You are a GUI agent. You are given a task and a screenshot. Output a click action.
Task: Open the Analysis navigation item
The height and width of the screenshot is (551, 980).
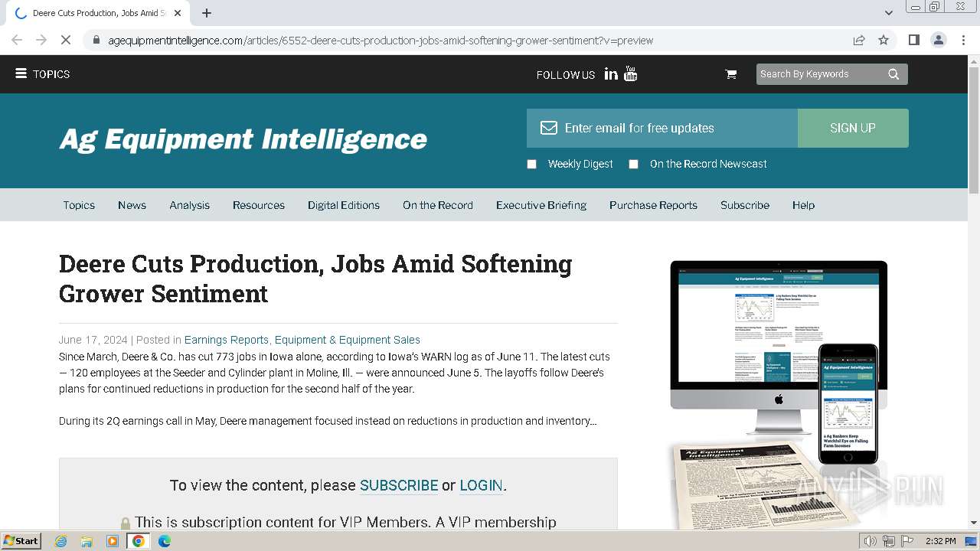coord(190,205)
